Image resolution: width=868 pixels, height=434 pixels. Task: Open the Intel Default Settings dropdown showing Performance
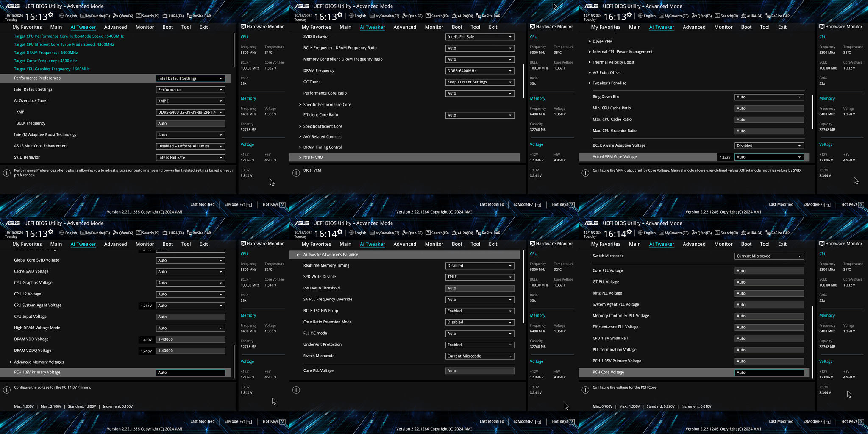tap(190, 90)
